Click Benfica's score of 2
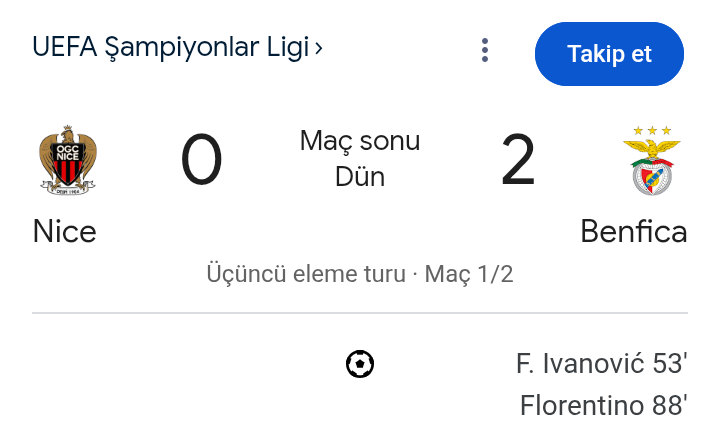The image size is (720, 434). coord(518,161)
